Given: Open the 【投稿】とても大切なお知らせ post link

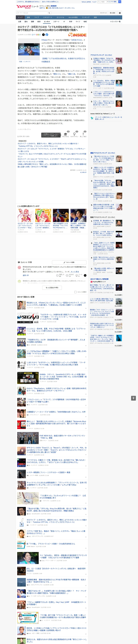Looking at the screenshot, I should pos(63,60).
